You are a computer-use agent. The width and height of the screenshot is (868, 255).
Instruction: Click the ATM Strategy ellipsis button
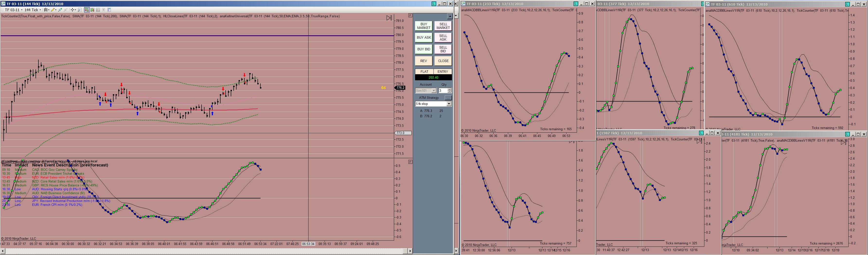(448, 98)
